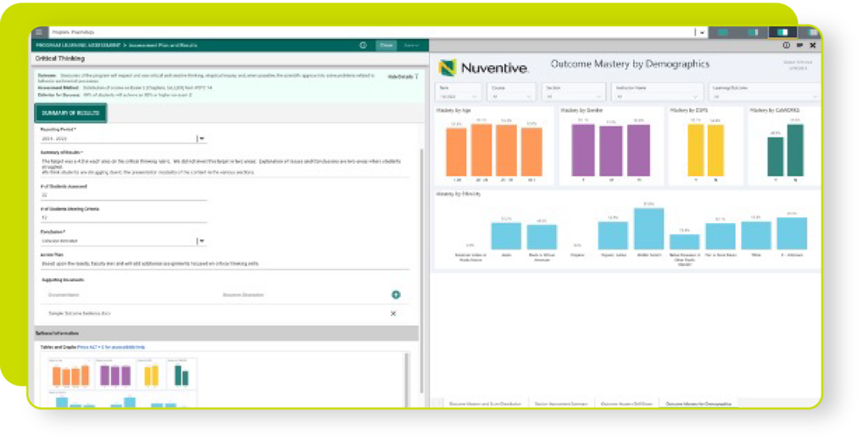Click the Tables and Graphs editor scrollbar
Viewport: 868px width, 446px height.
click(408, 380)
